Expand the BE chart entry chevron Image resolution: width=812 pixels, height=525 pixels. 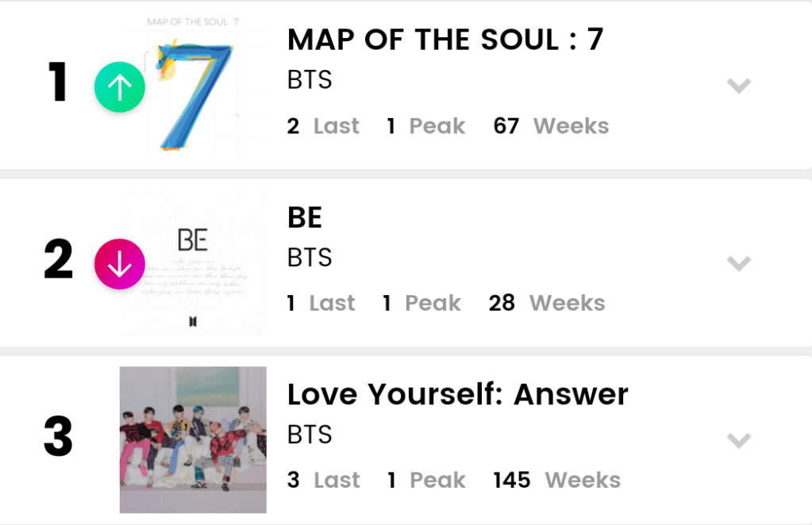click(738, 263)
